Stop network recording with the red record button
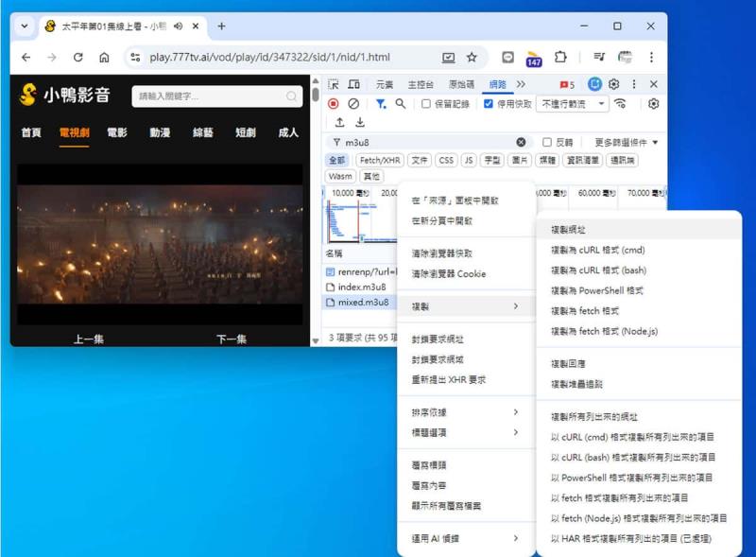The image size is (756, 557). 334,103
